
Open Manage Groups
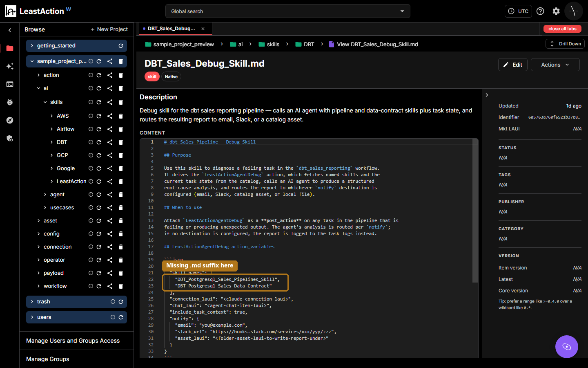48,359
